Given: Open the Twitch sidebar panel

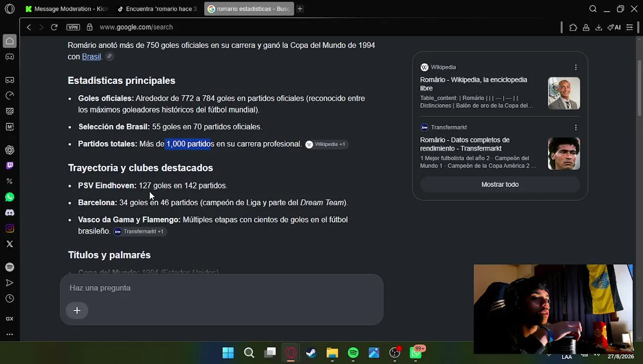Looking at the screenshot, I should 10,165.
